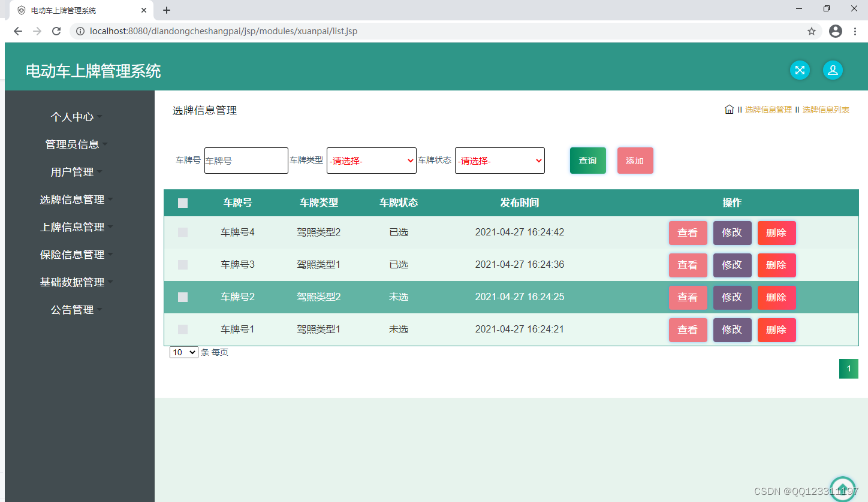This screenshot has height=502, width=868.
Task: Click the 电动车上牌管理系统 header title
Action: (x=94, y=71)
